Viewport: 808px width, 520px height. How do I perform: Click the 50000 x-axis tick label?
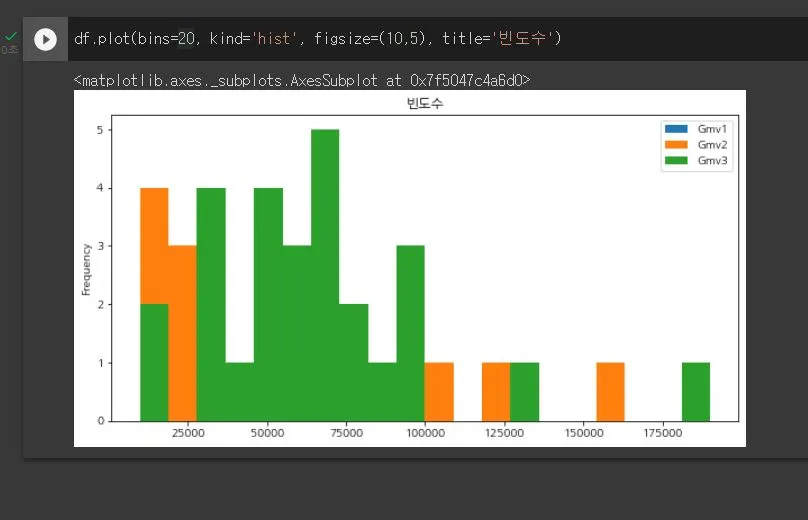(x=267, y=433)
